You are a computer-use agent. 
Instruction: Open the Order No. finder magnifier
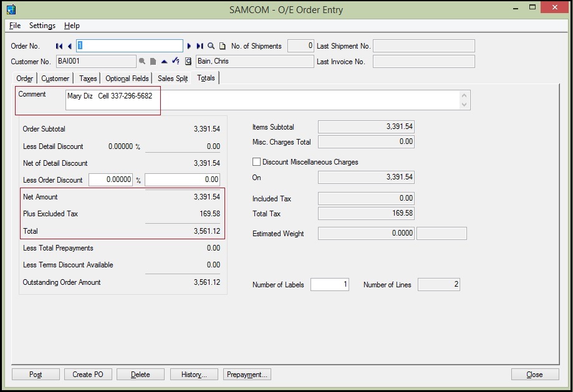(211, 46)
